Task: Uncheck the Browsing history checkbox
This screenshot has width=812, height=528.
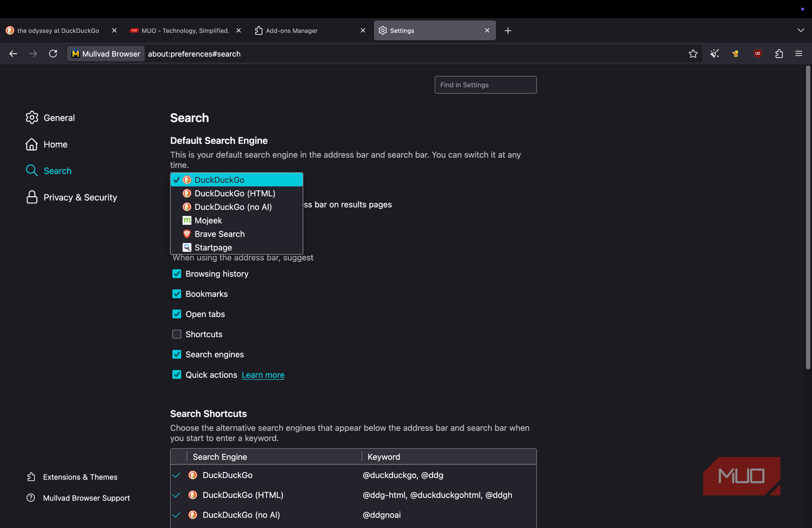Action: tap(177, 274)
